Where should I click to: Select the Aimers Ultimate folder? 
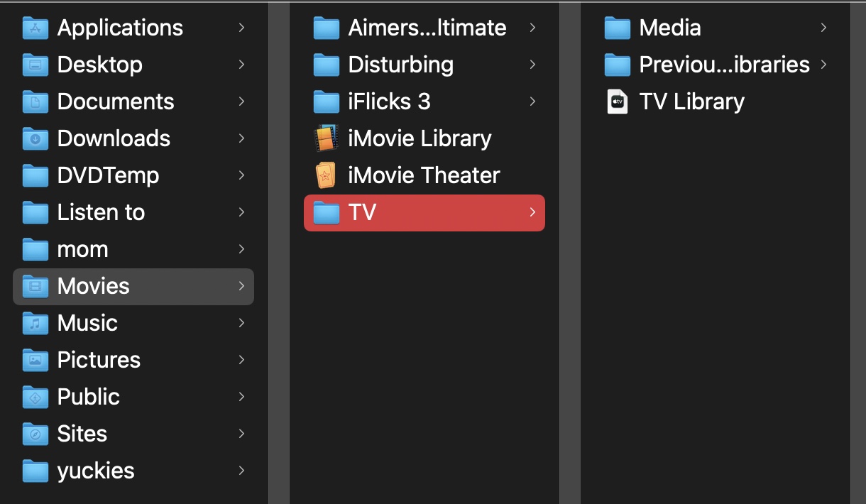pyautogui.click(x=427, y=28)
